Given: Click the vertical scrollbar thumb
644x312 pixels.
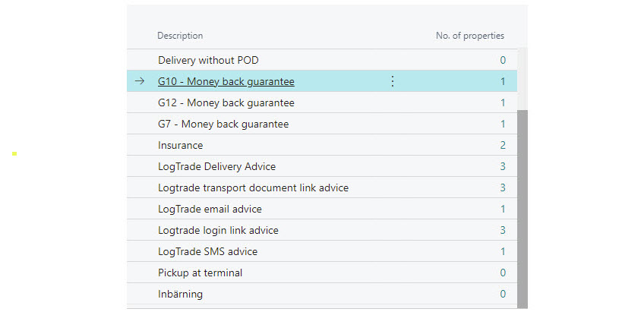Looking at the screenshot, I should point(522,209).
